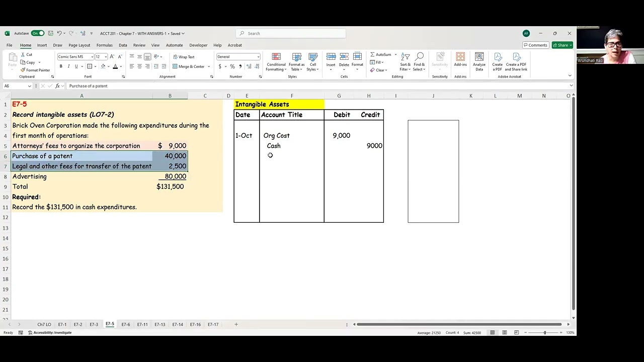Open the fill color dropdown arrow

[109, 66]
